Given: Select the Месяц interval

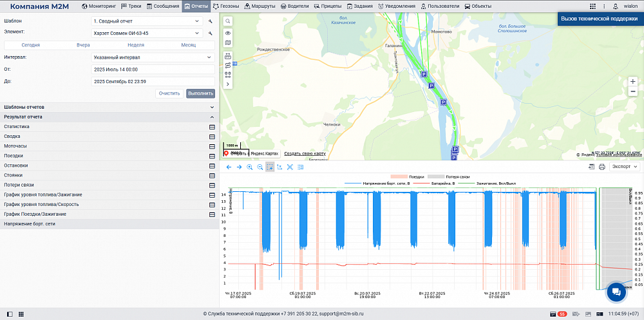Looking at the screenshot, I should coord(189,45).
